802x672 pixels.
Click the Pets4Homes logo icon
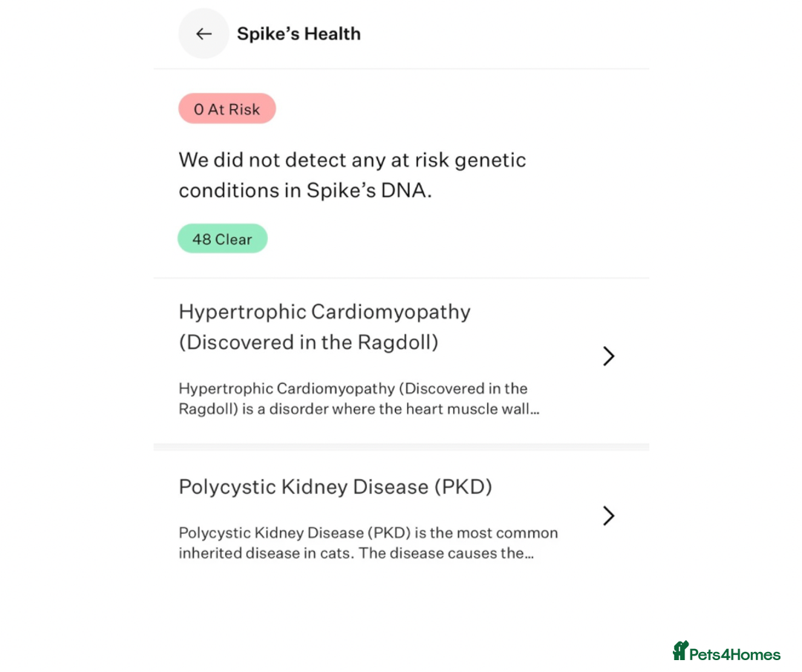(x=680, y=651)
